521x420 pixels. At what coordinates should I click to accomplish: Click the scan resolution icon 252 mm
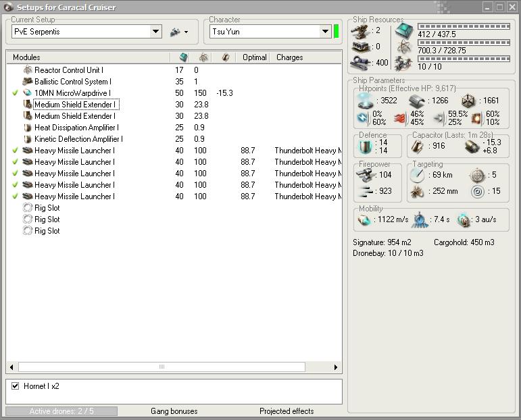(417, 191)
